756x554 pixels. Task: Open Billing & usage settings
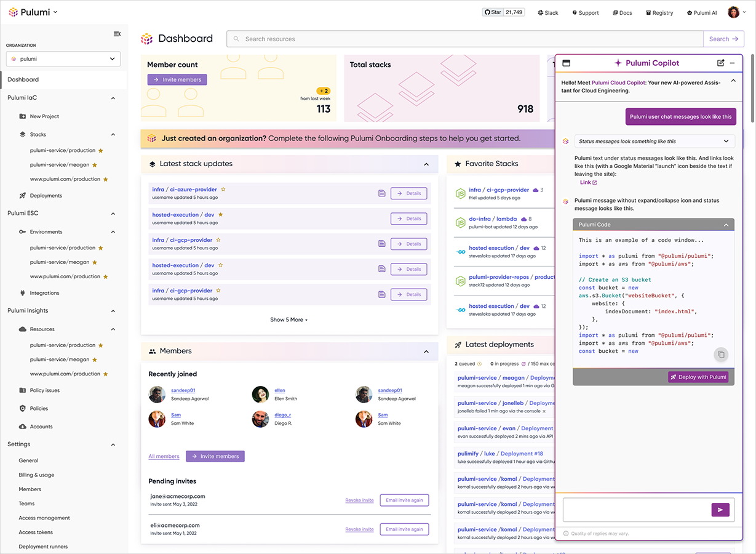coord(36,475)
